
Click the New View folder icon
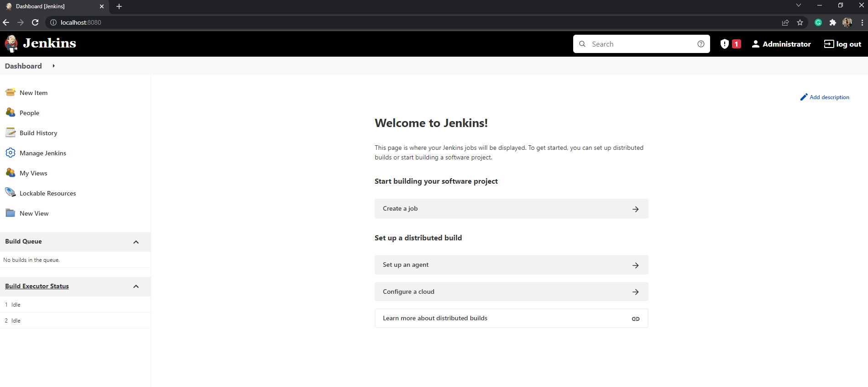pos(10,213)
